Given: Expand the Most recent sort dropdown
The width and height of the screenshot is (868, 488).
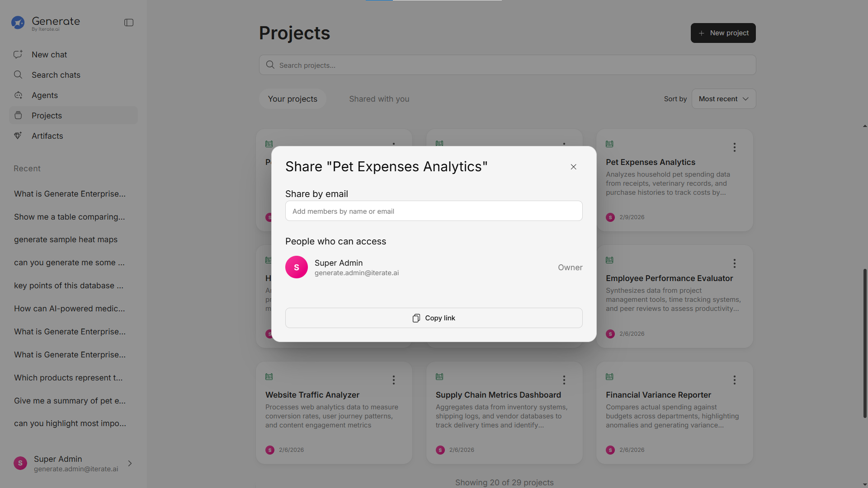Looking at the screenshot, I should point(723,99).
